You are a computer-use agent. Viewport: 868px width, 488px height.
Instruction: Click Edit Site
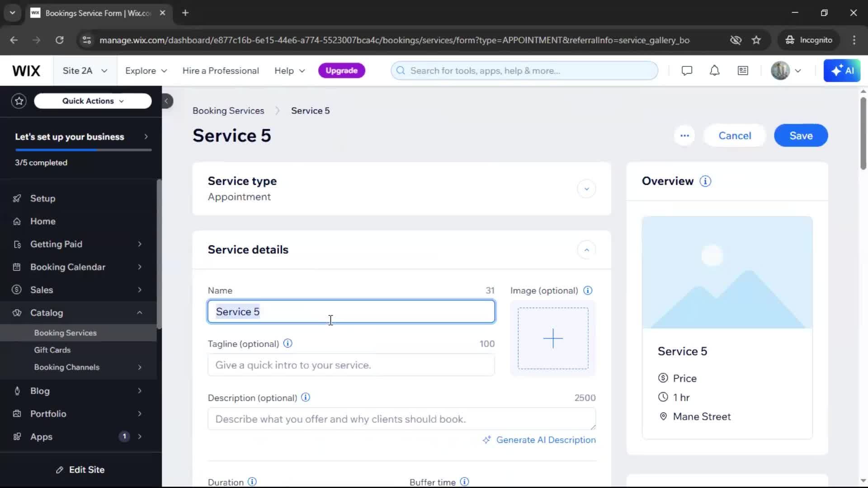click(x=80, y=470)
